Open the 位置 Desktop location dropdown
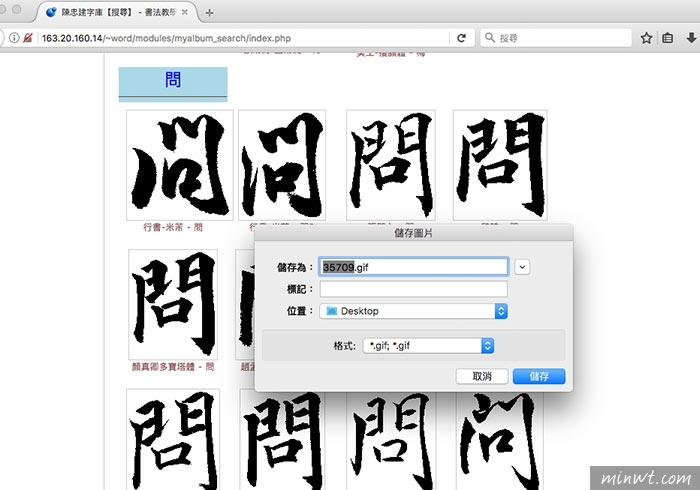 pyautogui.click(x=413, y=311)
